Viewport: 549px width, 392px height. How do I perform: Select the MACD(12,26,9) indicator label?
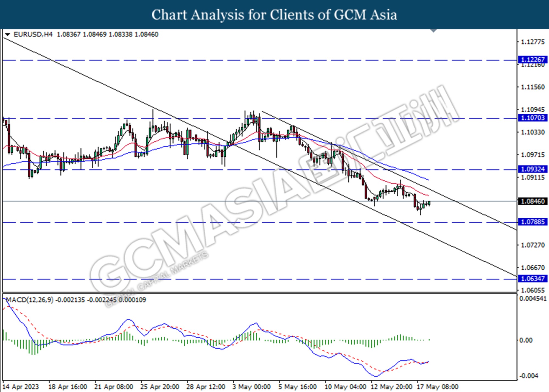tap(30, 300)
